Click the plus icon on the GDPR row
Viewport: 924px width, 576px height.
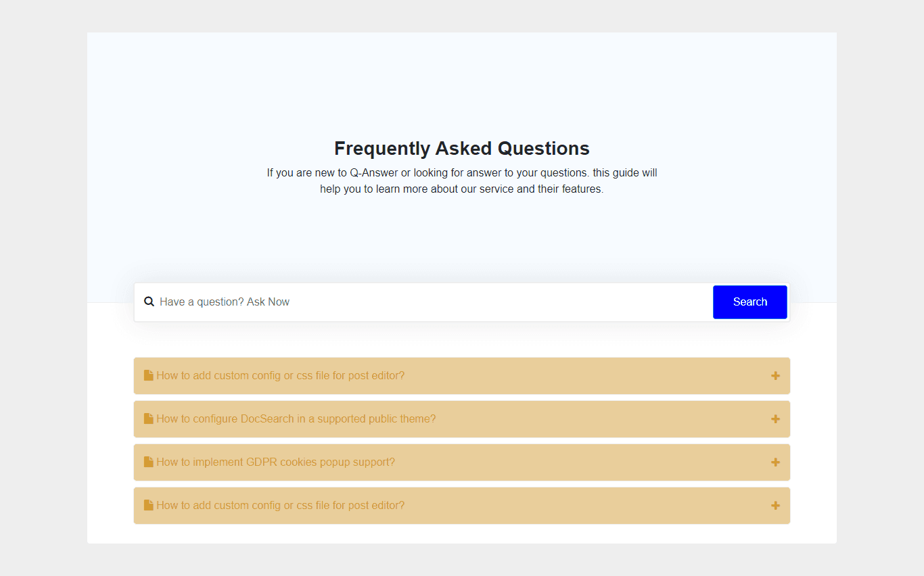click(x=775, y=462)
